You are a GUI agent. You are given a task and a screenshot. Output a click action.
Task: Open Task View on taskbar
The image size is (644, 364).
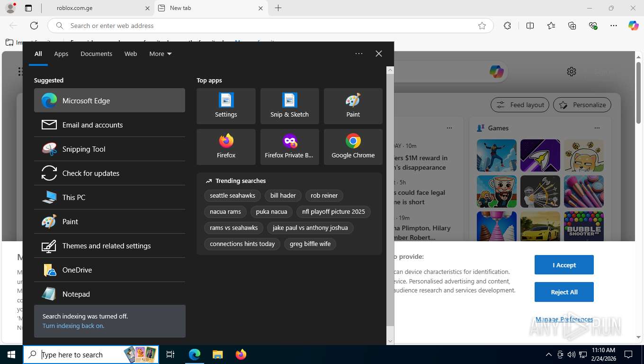click(x=170, y=355)
